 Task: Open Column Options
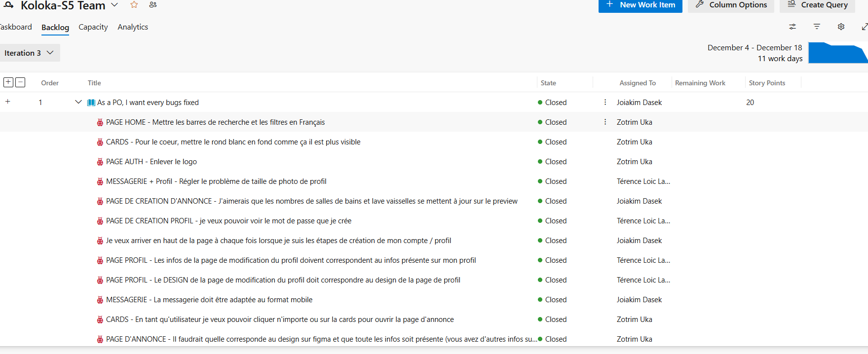pos(731,5)
